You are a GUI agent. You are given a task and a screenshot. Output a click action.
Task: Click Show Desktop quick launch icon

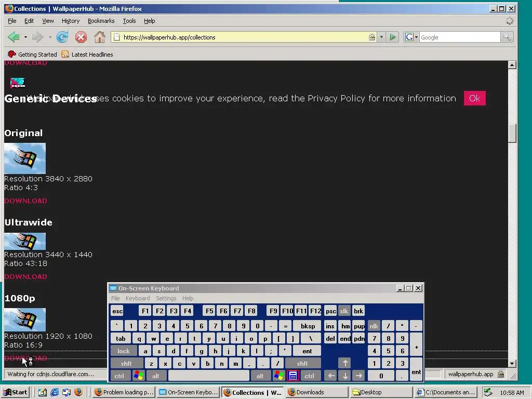pos(42,392)
